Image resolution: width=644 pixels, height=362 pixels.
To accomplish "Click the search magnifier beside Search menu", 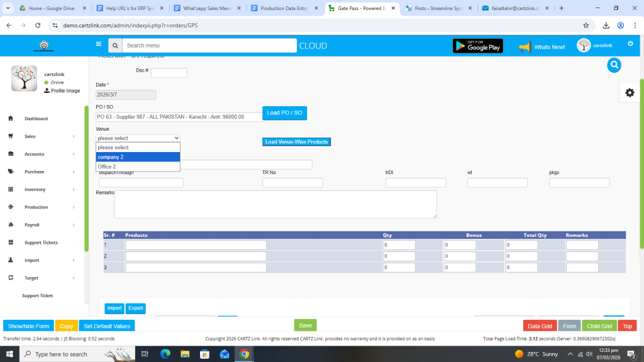I will (114, 46).
